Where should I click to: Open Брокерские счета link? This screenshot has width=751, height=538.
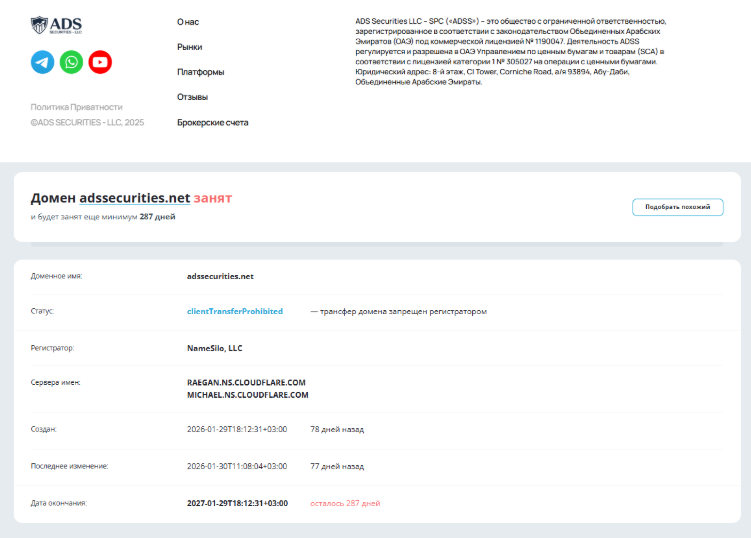[213, 123]
